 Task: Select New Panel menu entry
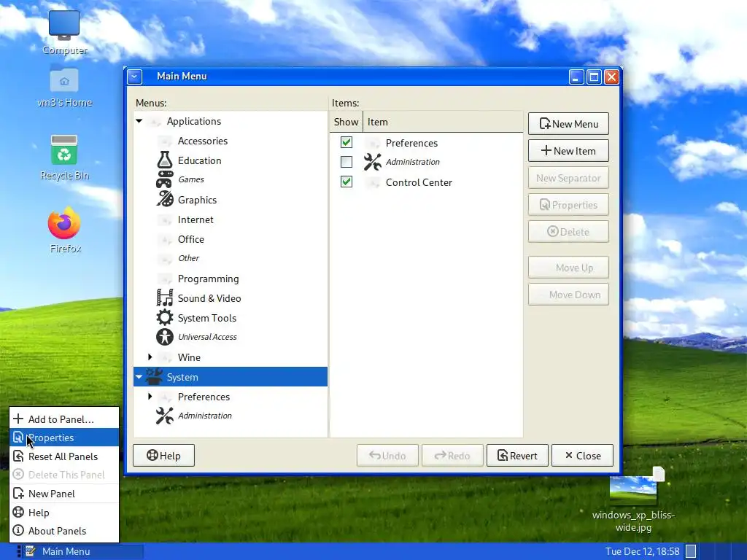64,494
